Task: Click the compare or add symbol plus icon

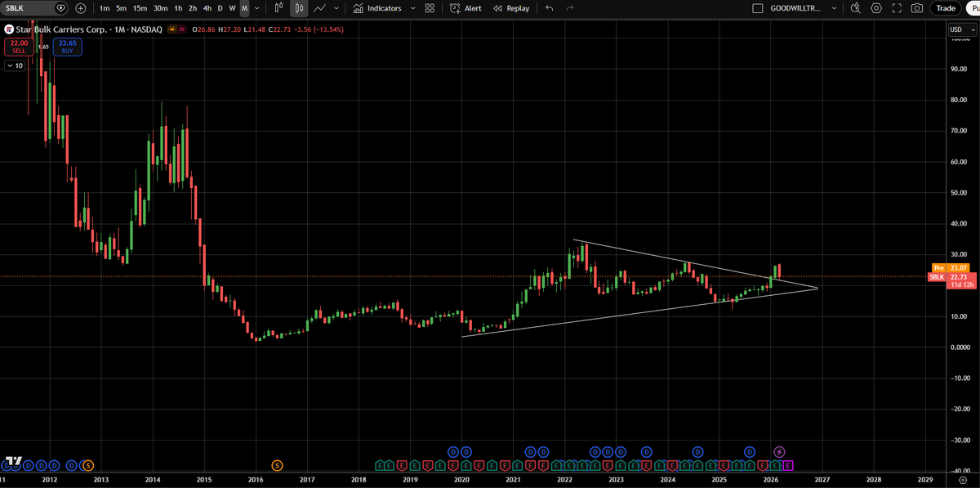Action: tap(80, 8)
